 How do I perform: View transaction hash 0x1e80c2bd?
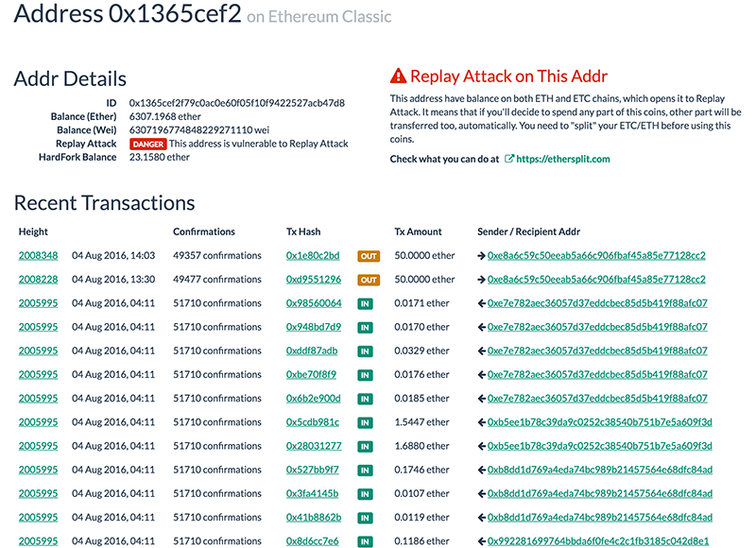pyautogui.click(x=313, y=256)
